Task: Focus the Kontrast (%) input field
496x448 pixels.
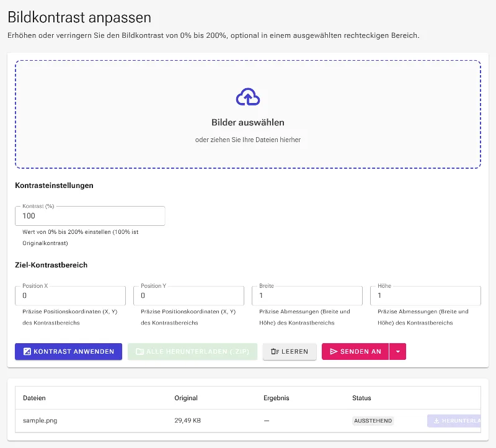Action: (x=90, y=216)
